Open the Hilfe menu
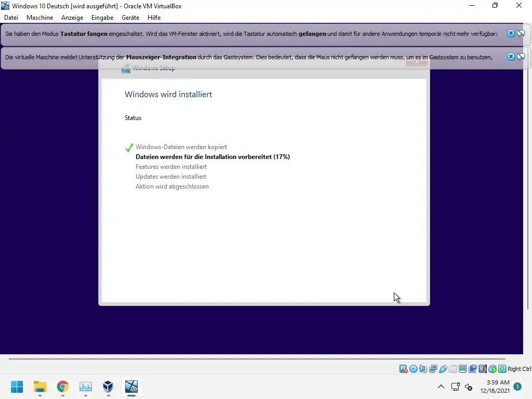The image size is (532, 399). coord(154,18)
